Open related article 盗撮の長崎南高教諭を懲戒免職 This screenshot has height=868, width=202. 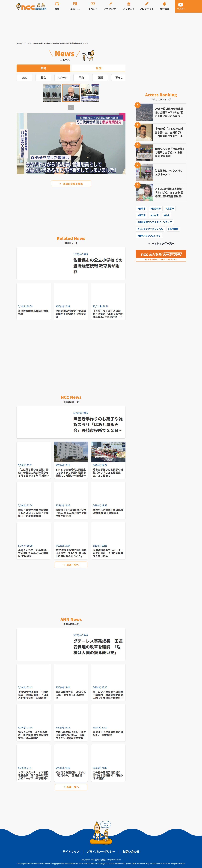click(x=34, y=301)
